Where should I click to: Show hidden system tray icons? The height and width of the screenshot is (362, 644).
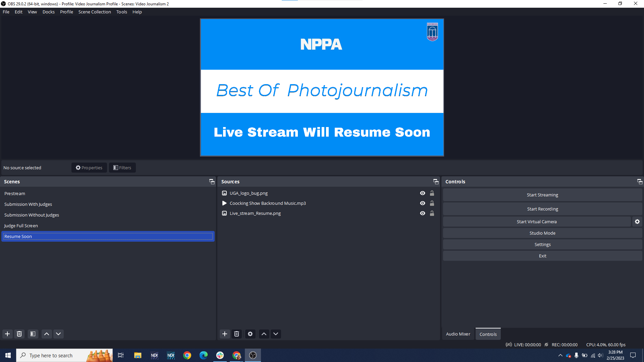[560, 355]
